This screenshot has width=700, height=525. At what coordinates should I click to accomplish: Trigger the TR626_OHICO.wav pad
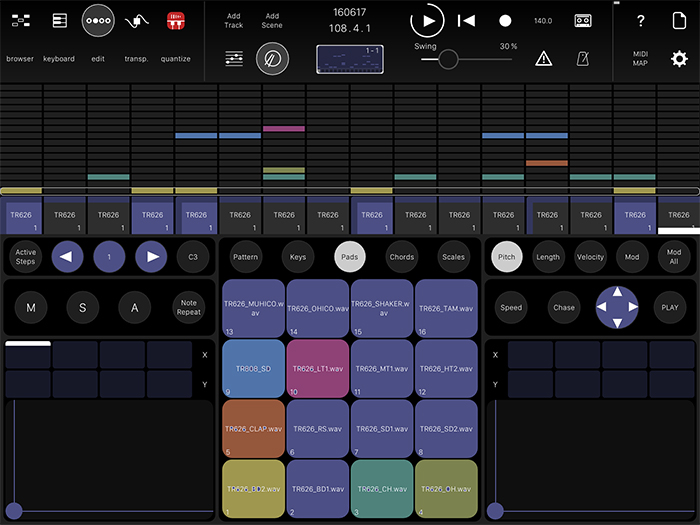pos(318,308)
